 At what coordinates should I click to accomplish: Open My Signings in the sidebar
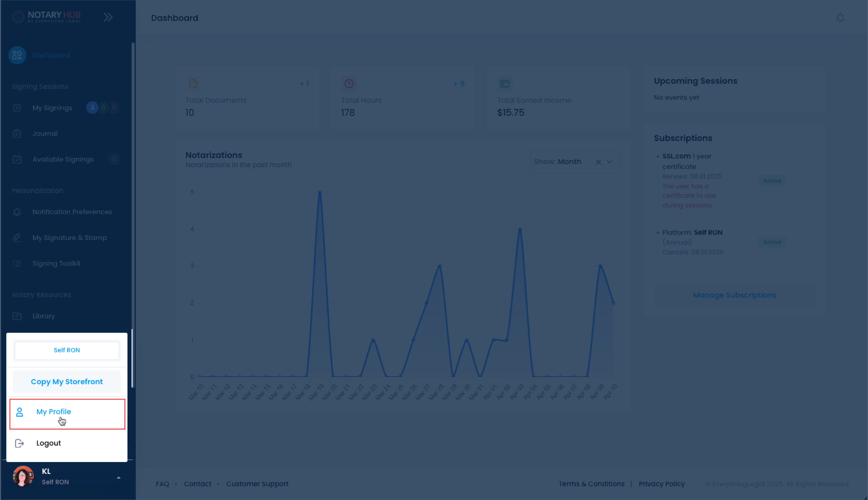(x=52, y=108)
